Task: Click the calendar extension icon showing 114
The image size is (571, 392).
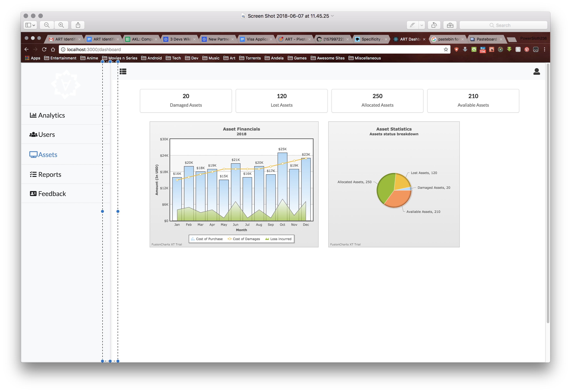Action: 483,50
